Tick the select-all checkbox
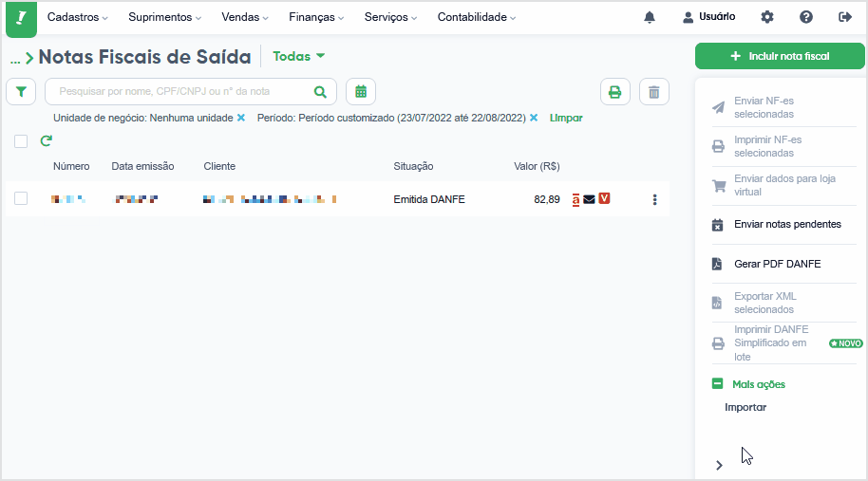868x481 pixels. 21,141
